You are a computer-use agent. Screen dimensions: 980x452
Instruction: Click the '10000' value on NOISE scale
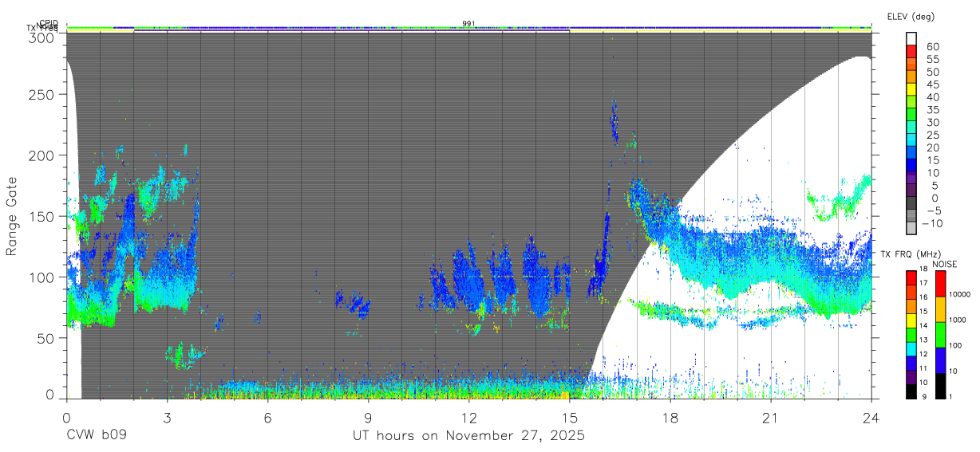[960, 294]
